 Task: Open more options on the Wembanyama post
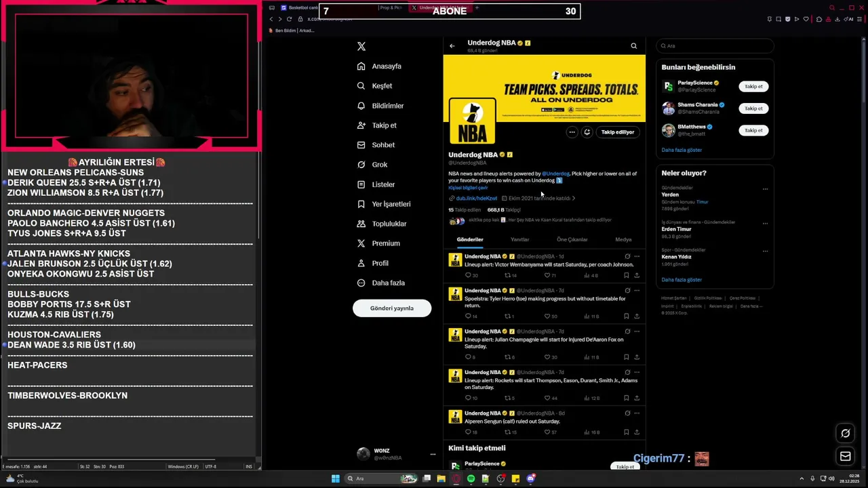point(637,257)
